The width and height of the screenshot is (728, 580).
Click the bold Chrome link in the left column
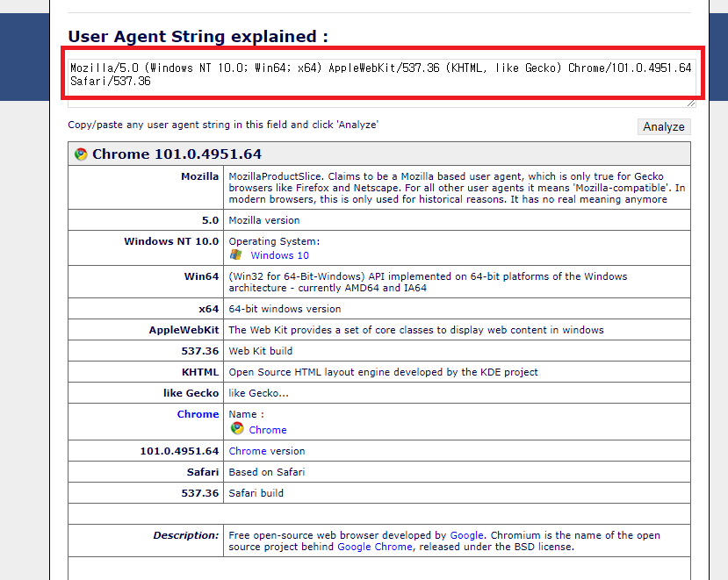point(198,414)
